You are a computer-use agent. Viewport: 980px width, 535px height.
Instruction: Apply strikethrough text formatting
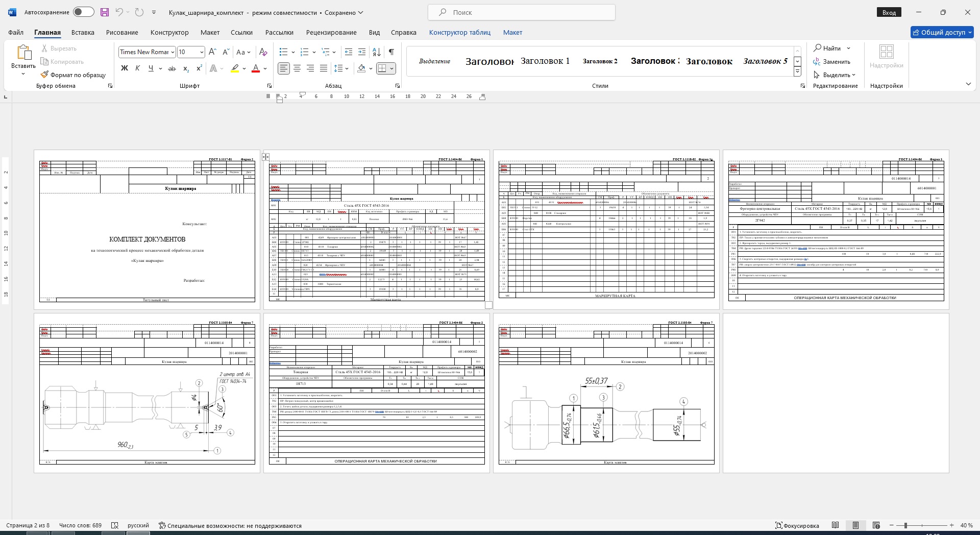[x=172, y=68]
